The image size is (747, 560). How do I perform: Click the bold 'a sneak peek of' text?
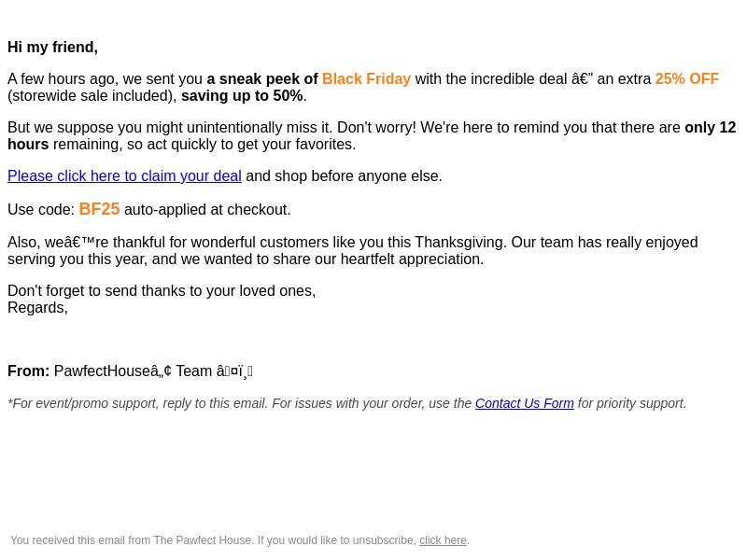pyautogui.click(x=262, y=78)
